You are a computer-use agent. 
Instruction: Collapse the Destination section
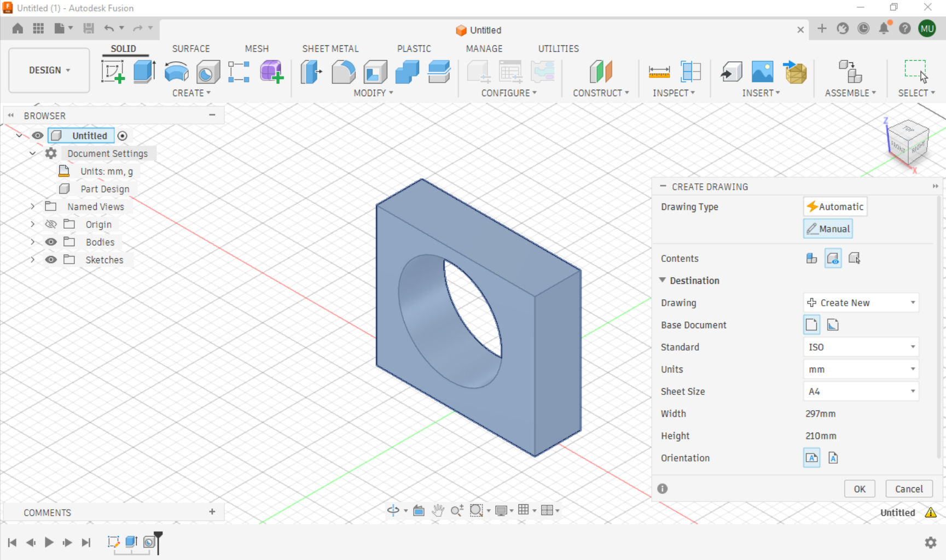[663, 280]
